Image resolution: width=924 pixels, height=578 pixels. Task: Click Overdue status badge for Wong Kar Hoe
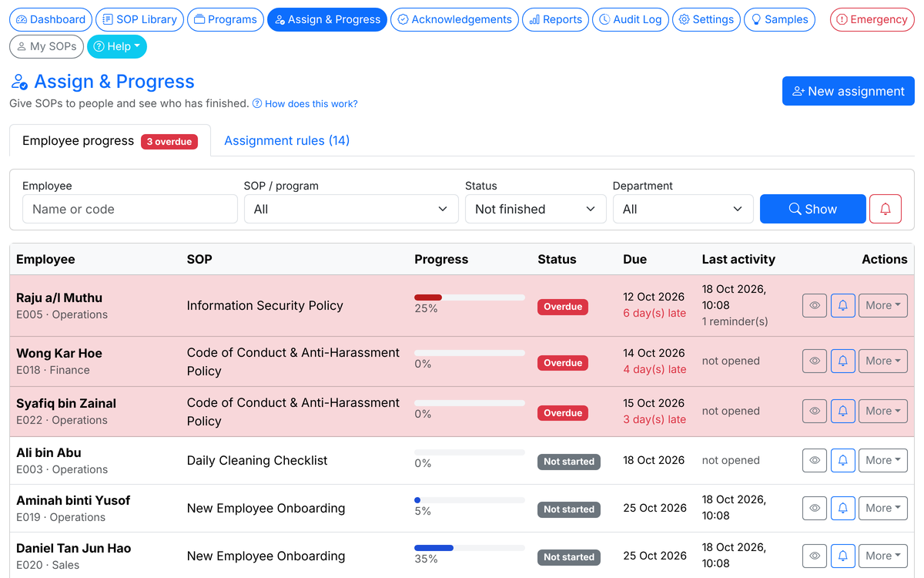click(563, 362)
